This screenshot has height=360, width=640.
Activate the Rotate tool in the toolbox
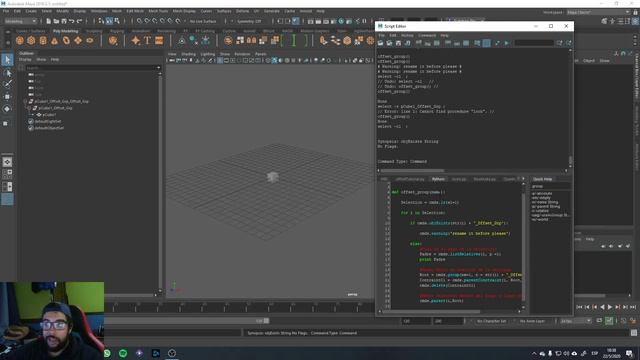pos(7,109)
